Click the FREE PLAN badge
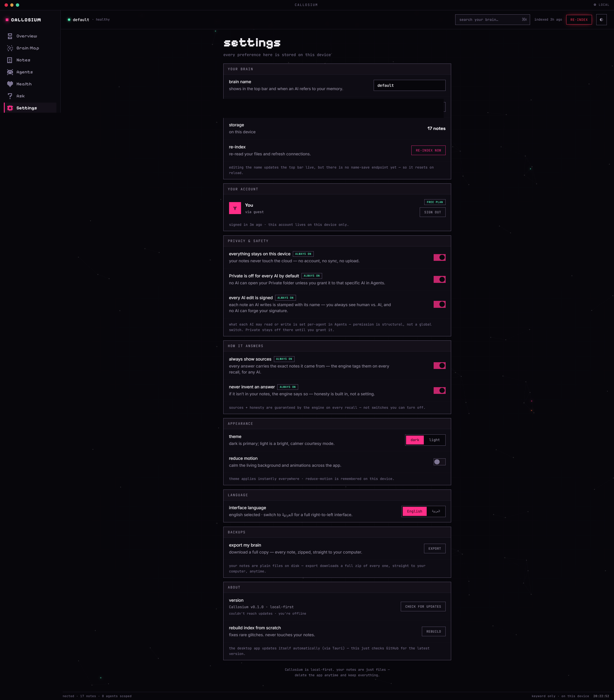 [435, 202]
